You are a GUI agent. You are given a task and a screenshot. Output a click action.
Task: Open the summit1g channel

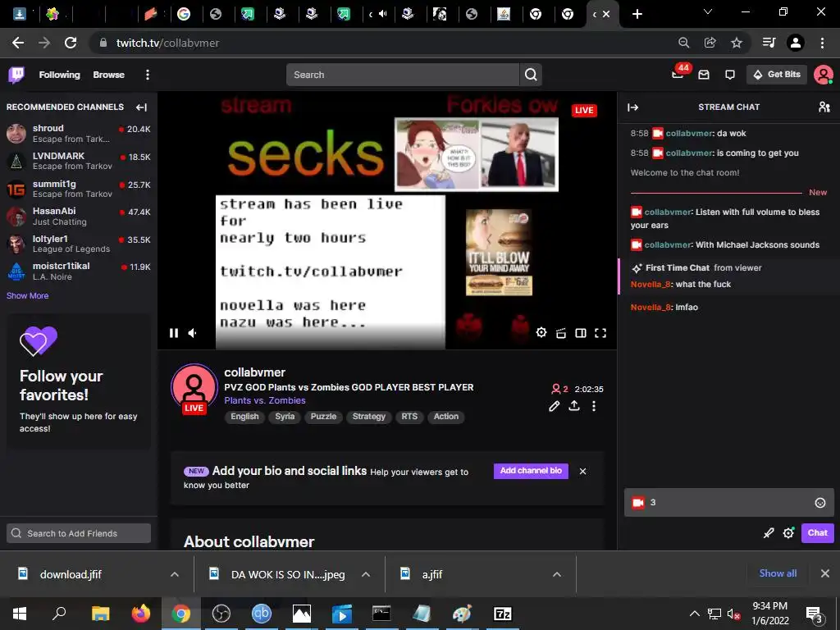[78, 189]
